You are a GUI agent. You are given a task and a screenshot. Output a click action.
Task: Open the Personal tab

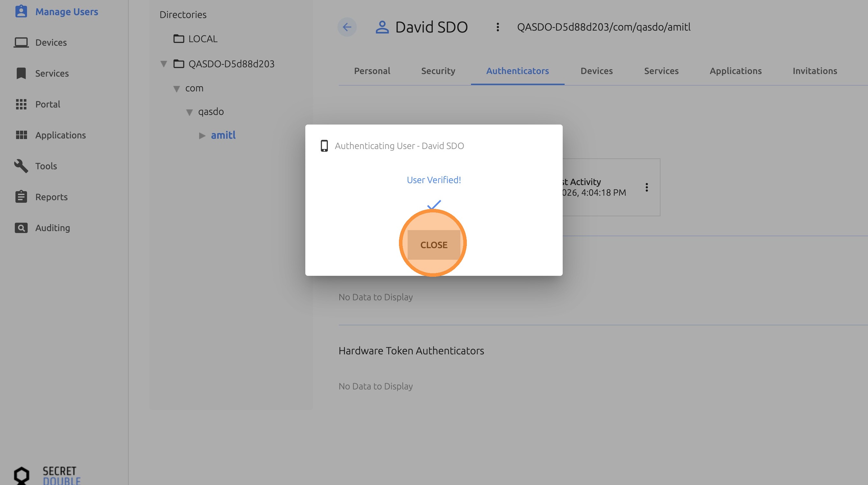pyautogui.click(x=372, y=71)
